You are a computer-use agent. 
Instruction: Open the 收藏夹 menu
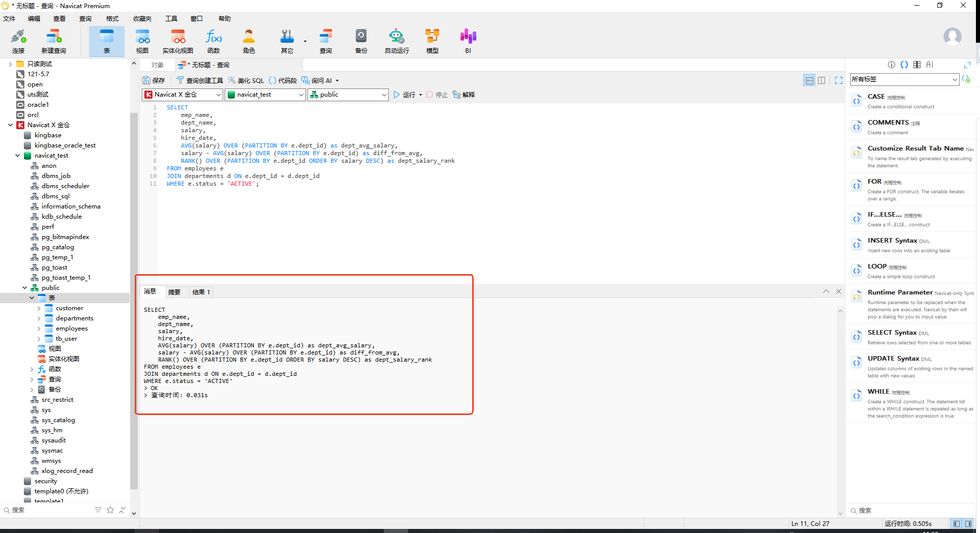(x=142, y=19)
